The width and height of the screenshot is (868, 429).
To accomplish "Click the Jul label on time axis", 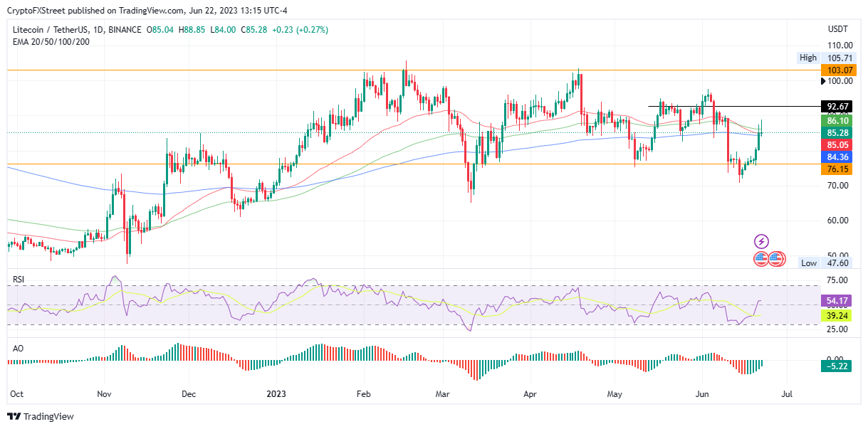I will point(787,393).
